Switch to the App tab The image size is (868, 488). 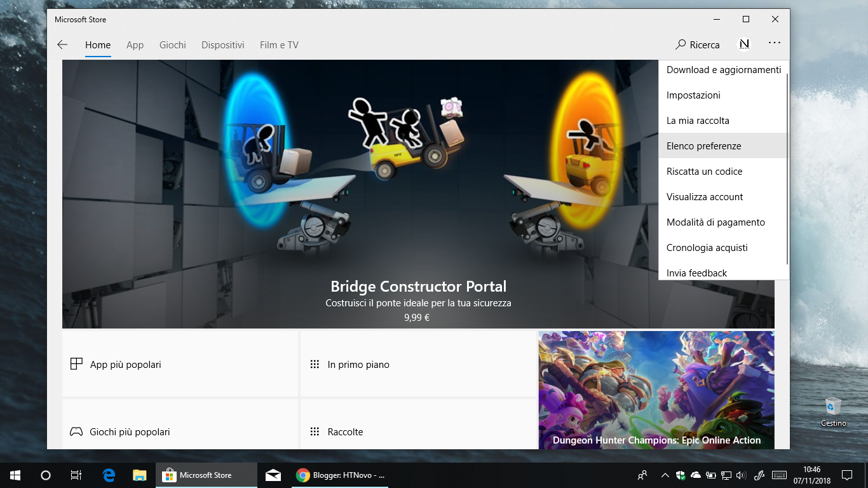pos(135,45)
